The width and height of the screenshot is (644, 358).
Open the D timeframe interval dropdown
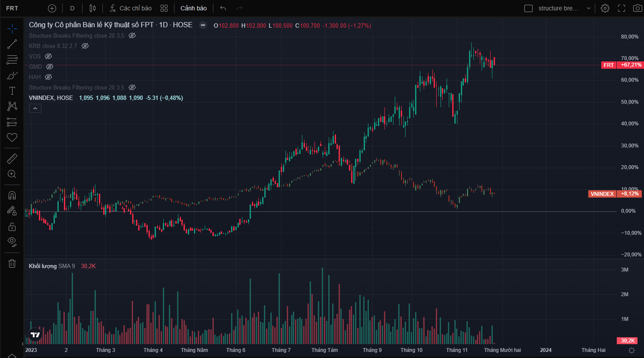tap(72, 8)
